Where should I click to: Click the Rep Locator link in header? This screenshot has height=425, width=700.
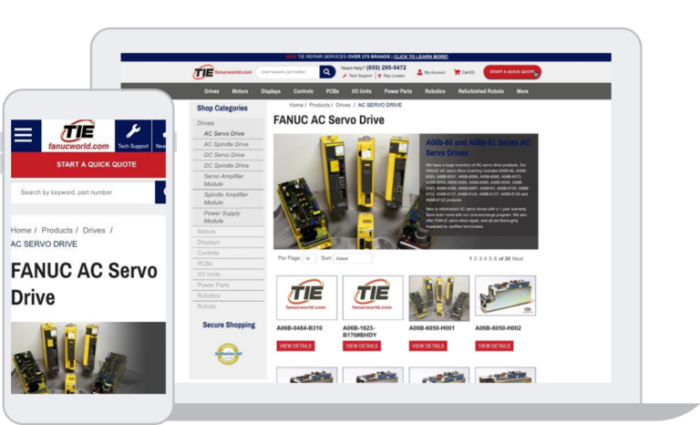click(392, 76)
